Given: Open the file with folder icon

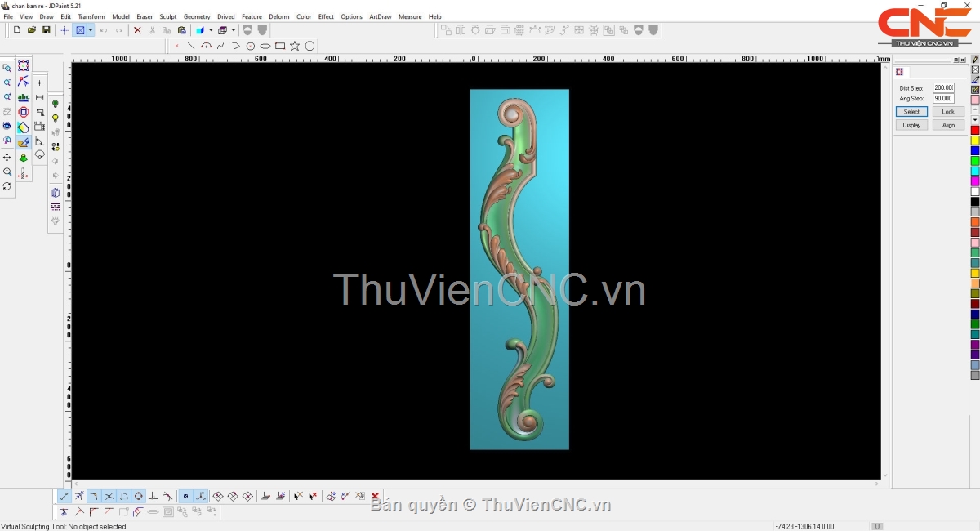Looking at the screenshot, I should point(32,30).
